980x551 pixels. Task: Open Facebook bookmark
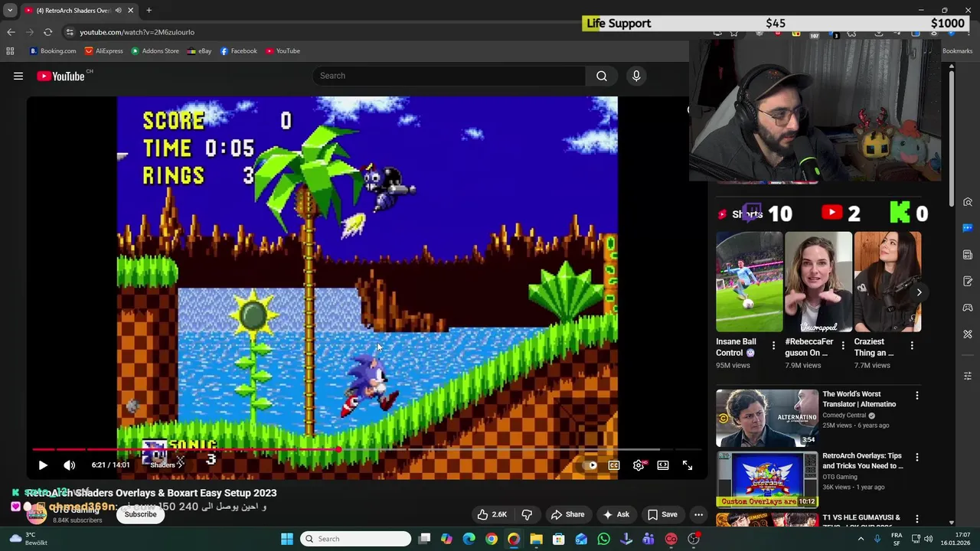pos(238,51)
